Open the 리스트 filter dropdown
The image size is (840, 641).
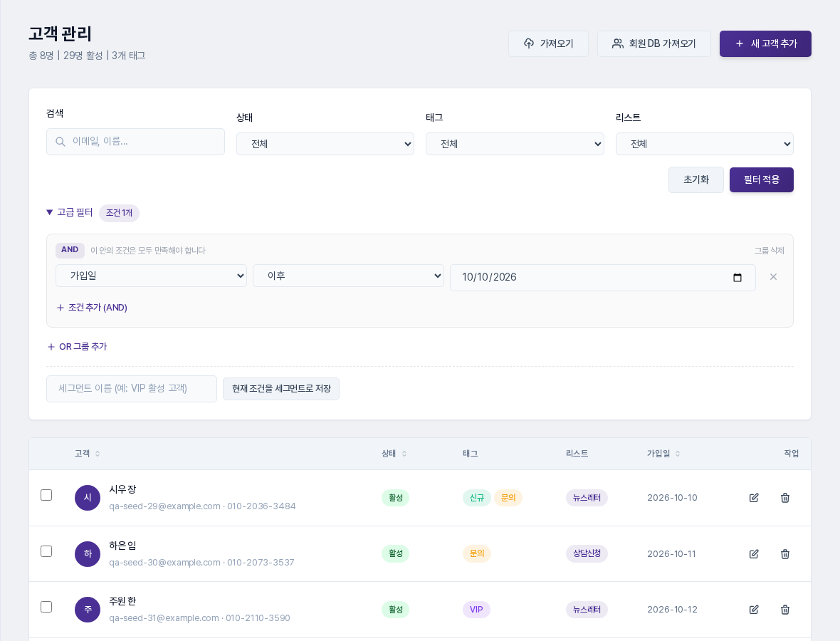click(705, 144)
